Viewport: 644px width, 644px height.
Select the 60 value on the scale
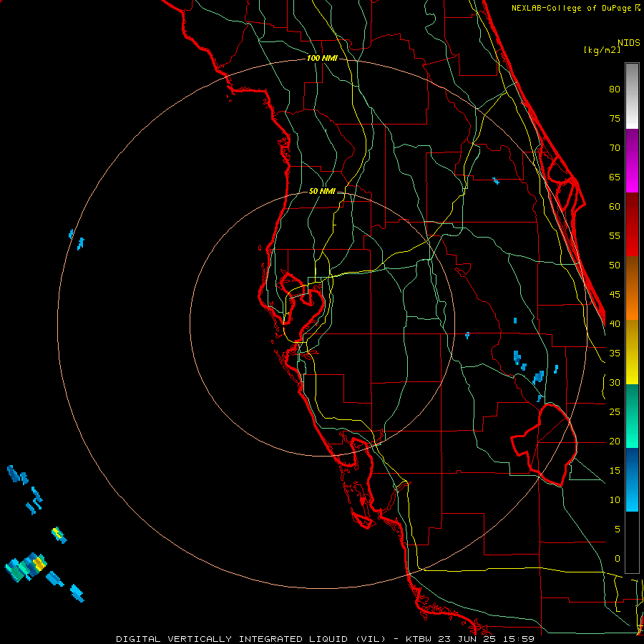pyautogui.click(x=615, y=207)
